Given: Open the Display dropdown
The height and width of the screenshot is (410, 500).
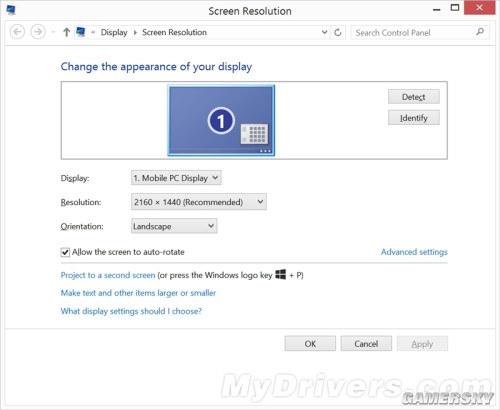Looking at the screenshot, I should [176, 178].
